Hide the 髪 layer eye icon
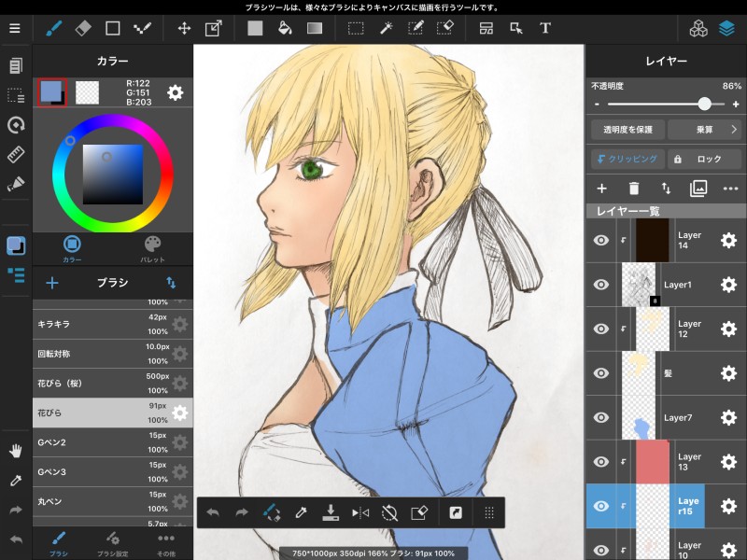This screenshot has height=560, width=747. tap(601, 372)
